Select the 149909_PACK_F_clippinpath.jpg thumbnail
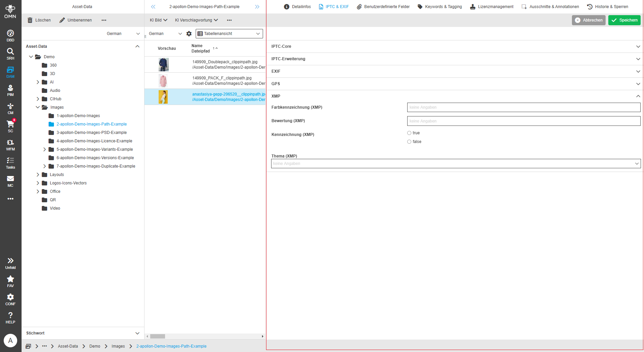644x352 pixels. 163,81
